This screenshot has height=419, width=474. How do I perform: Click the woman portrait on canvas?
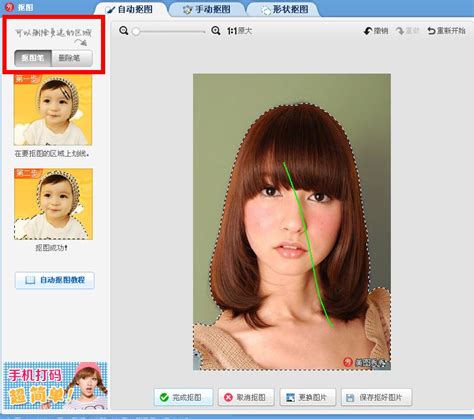(292, 222)
